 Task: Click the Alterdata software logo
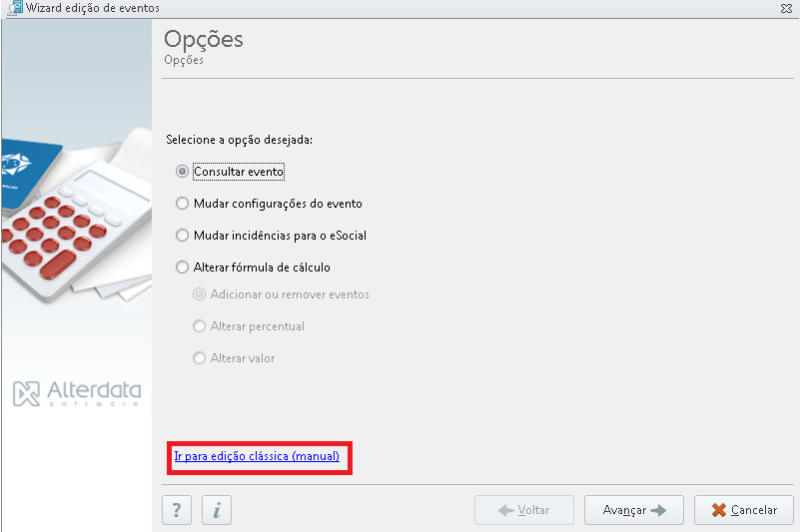(77, 393)
